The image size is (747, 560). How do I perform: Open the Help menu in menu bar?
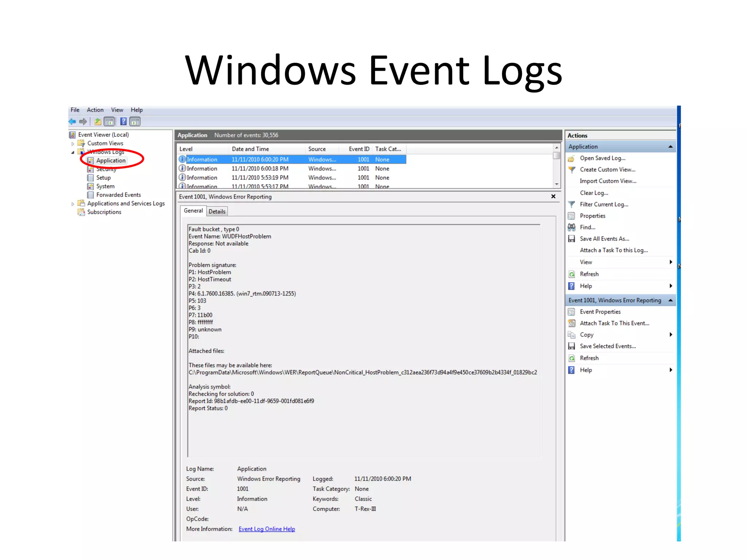point(137,110)
